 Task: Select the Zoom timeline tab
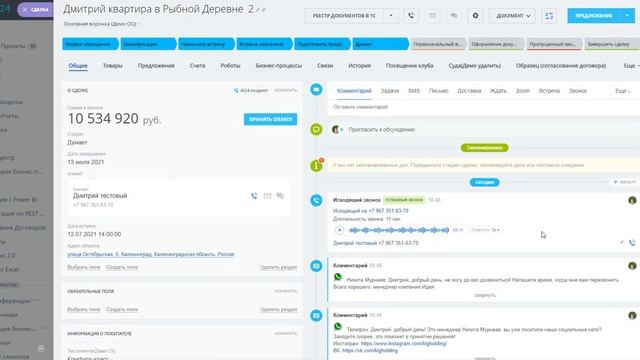click(x=522, y=91)
